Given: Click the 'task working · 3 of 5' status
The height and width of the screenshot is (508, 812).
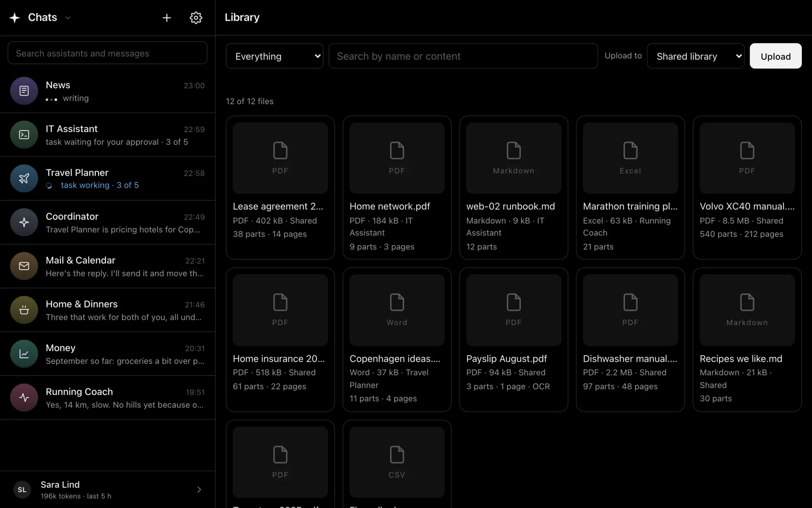Looking at the screenshot, I should [x=100, y=185].
